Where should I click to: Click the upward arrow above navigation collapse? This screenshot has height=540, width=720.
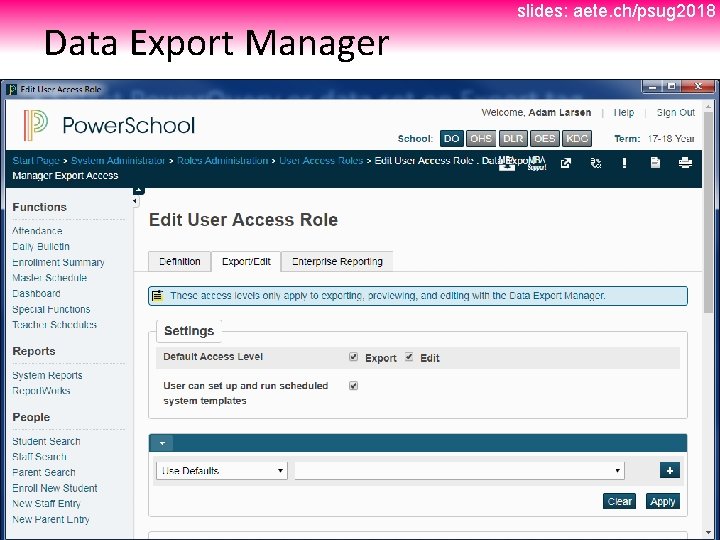139,190
